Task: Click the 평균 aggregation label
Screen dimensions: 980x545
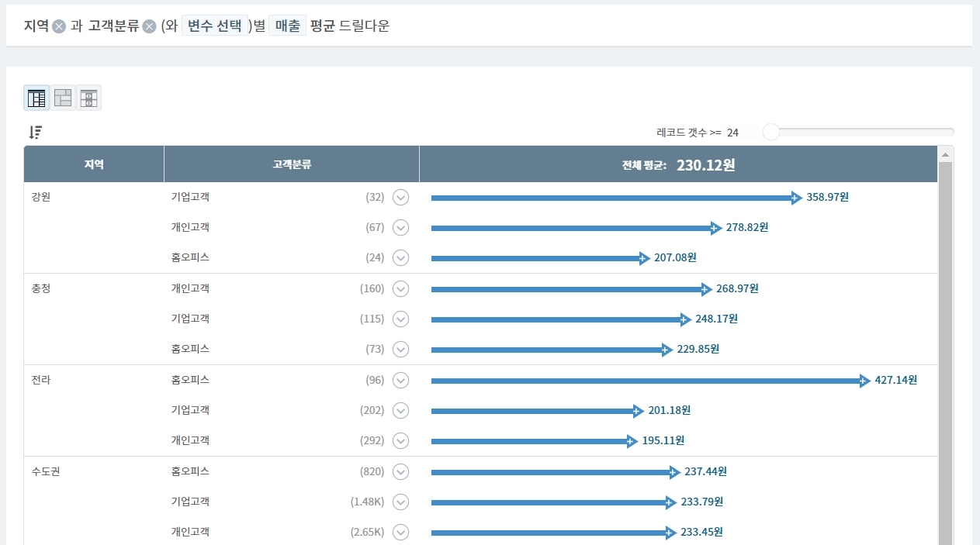Action: tap(323, 26)
